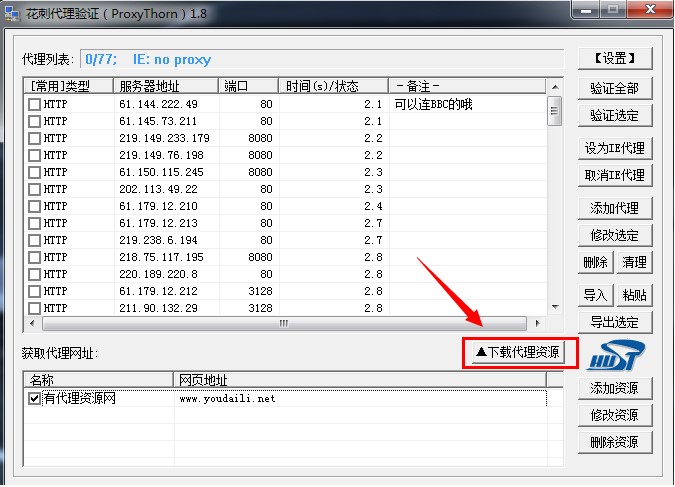Tick checkbox for proxy 61.145.73.211
675x487 pixels.
click(x=34, y=121)
